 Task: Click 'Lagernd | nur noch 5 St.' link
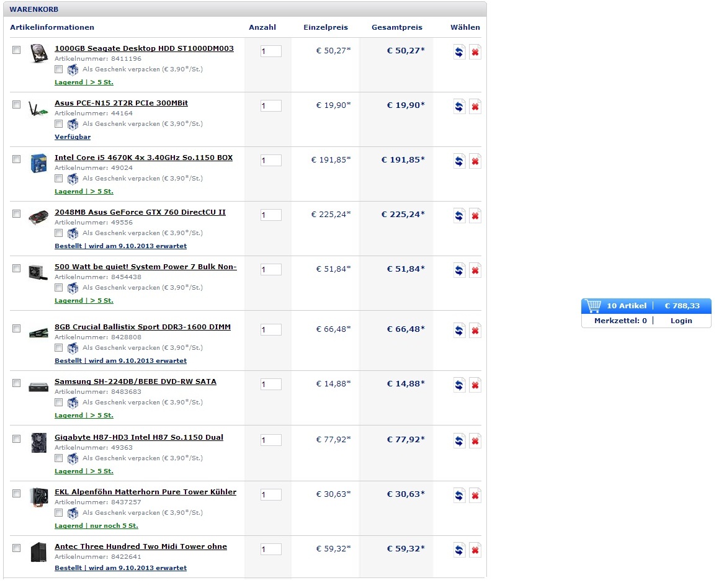pos(96,526)
